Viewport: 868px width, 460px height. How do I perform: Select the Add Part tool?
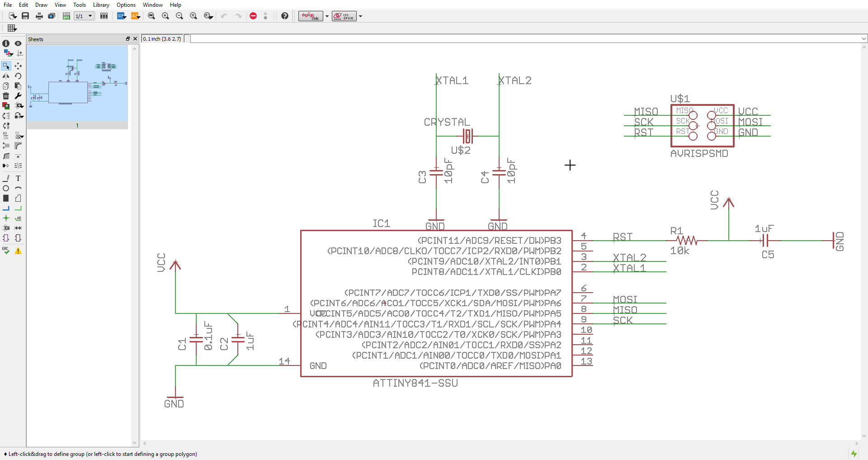click(6, 106)
